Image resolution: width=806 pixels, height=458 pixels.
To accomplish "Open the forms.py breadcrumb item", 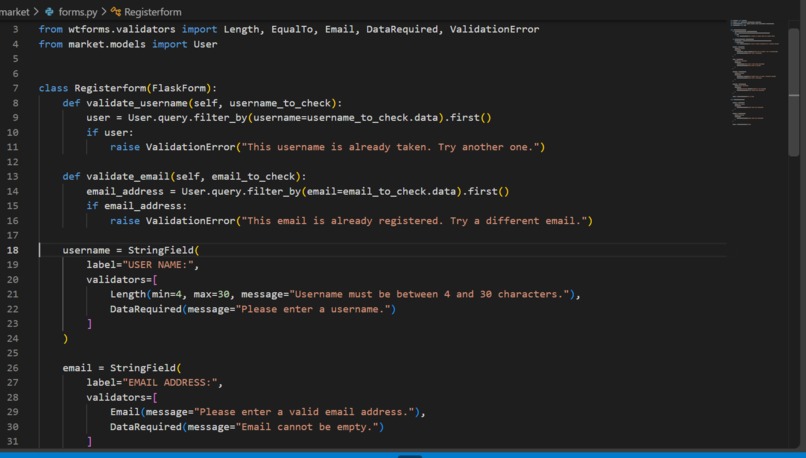I will (x=78, y=11).
